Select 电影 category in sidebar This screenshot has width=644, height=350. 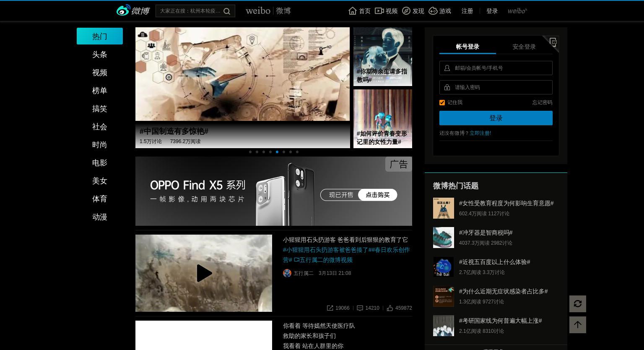[x=100, y=163]
